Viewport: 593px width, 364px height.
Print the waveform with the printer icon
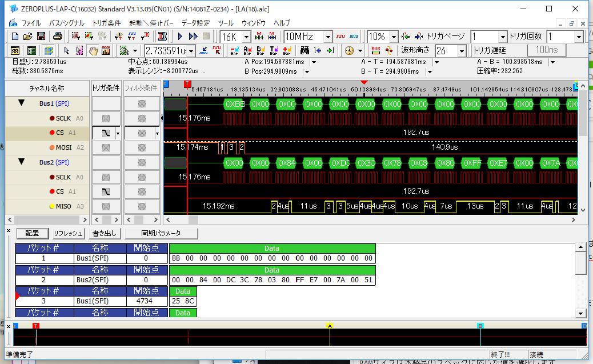point(58,37)
